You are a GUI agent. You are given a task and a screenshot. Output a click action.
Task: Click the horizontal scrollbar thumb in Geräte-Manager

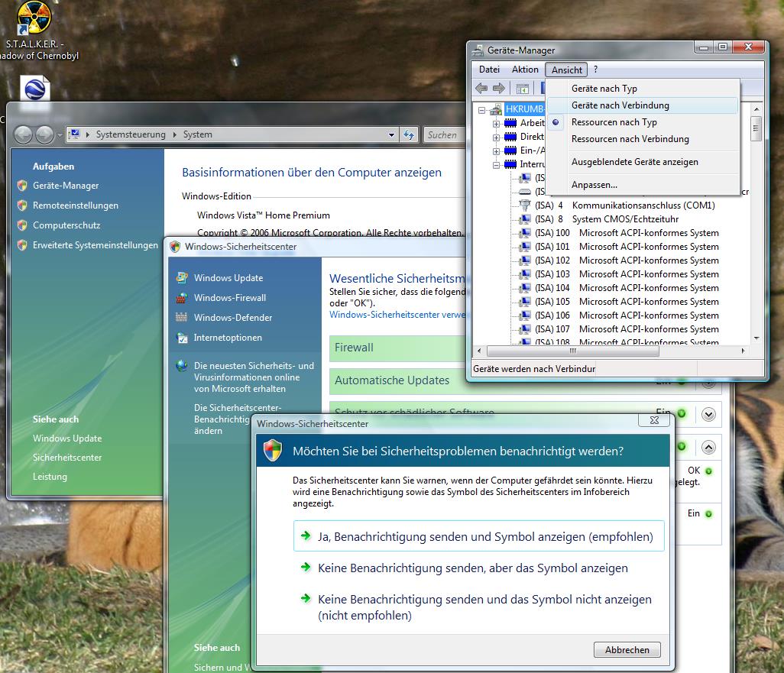pos(573,351)
